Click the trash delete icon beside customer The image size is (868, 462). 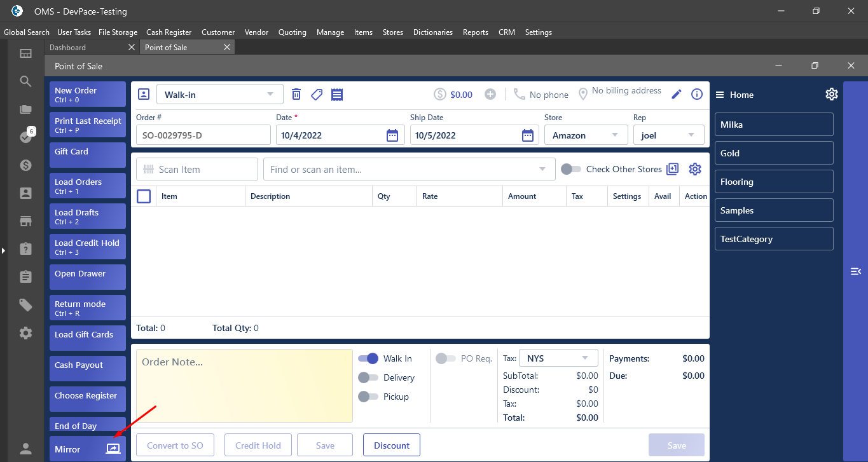(x=296, y=95)
